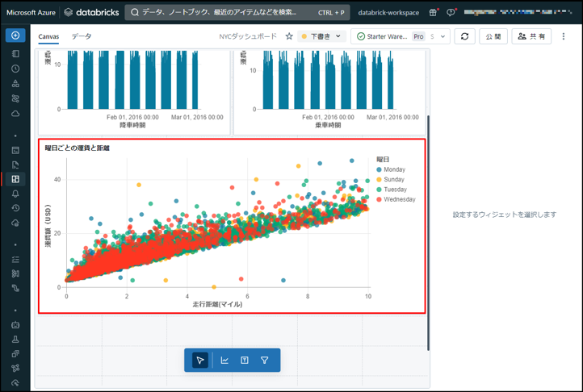Add a text box widget
The width and height of the screenshot is (583, 392).
pos(245,360)
